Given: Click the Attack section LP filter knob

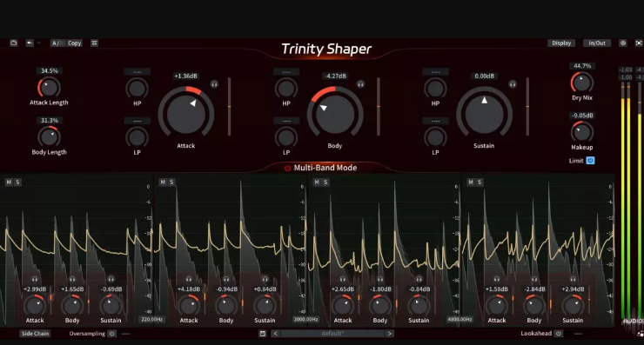Looking at the screenshot, I should click(137, 137).
